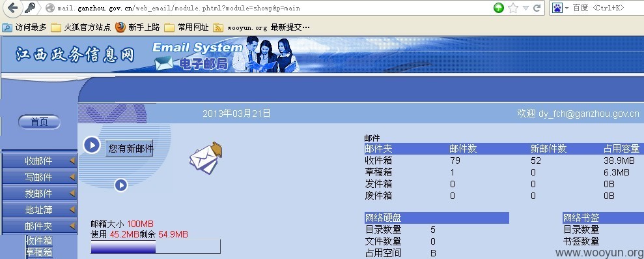644x259 pixels.
Task: Click the drafts size 6.3MB
Action: click(617, 172)
